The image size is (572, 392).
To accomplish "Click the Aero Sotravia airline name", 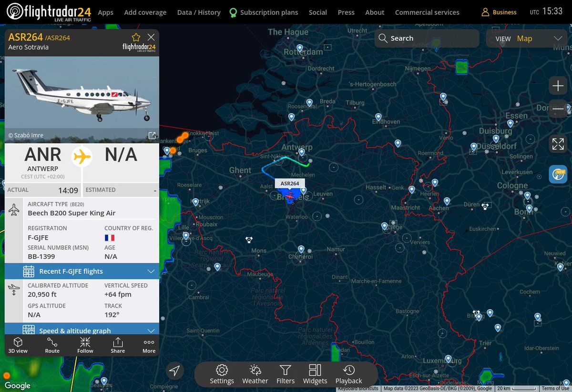I will [x=29, y=47].
